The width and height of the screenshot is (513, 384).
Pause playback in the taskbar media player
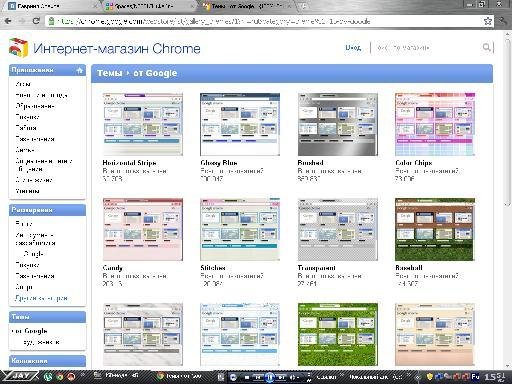(270, 377)
